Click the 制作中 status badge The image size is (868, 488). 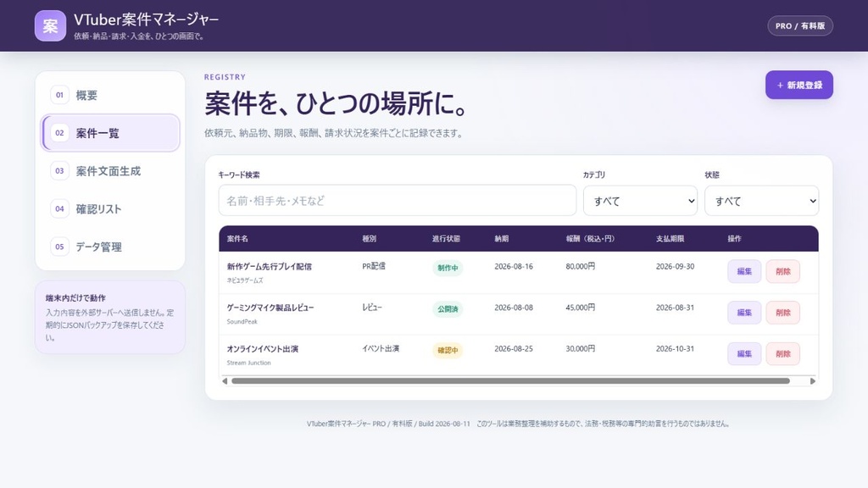[x=448, y=268]
